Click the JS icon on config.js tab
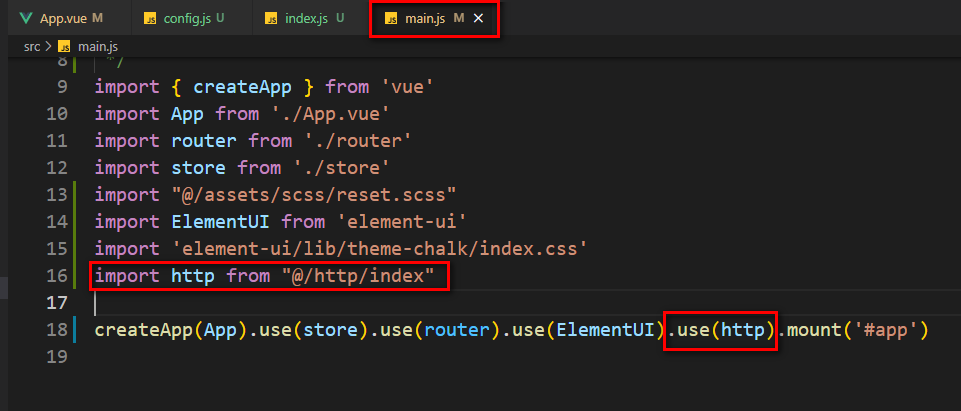 [x=150, y=19]
